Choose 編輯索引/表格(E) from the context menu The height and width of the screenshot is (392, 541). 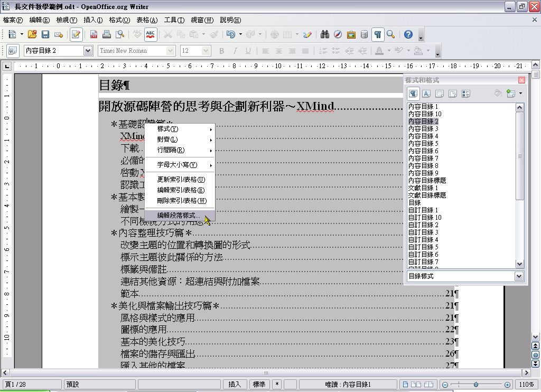(x=180, y=190)
